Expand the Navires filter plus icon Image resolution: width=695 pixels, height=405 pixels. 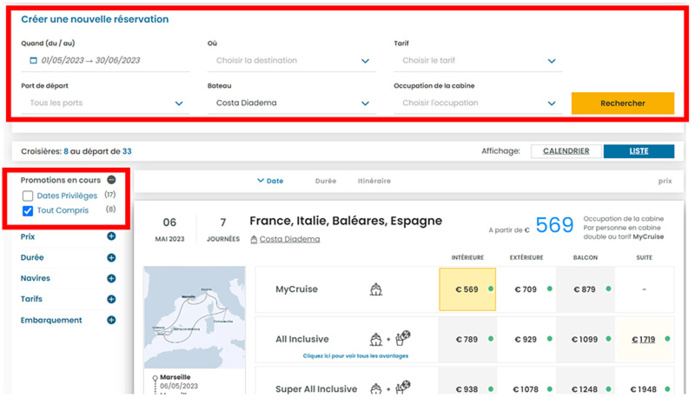pos(111,279)
